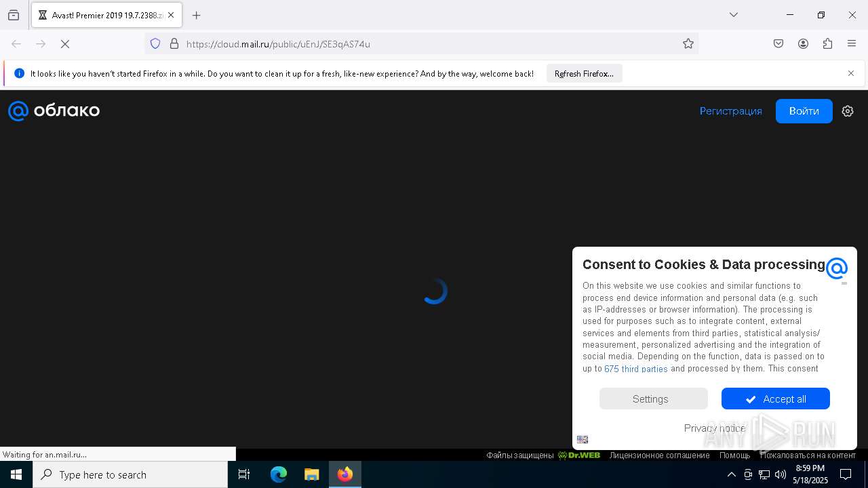868x488 pixels.
Task: Click the language flag icon in the consent dialog
Action: [583, 439]
